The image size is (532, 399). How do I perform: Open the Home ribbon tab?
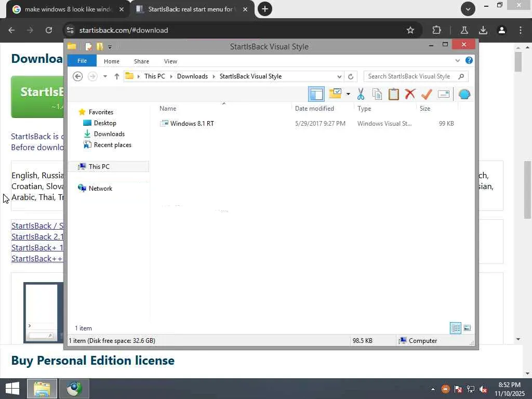112,61
